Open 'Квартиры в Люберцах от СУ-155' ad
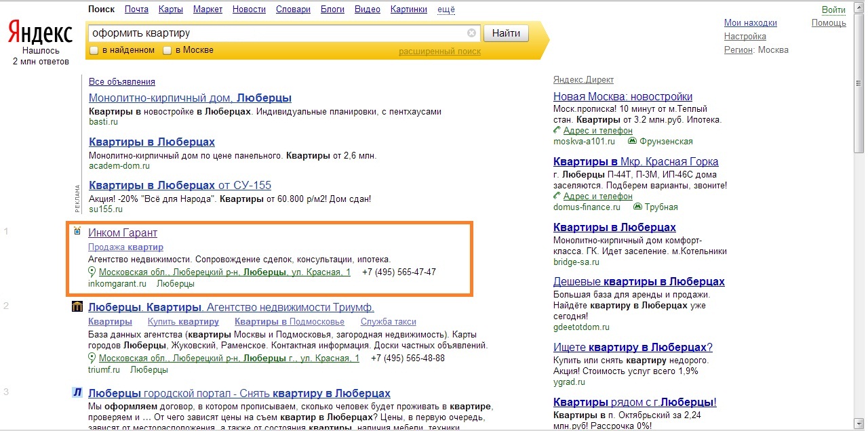This screenshot has width=868, height=431. click(180, 185)
